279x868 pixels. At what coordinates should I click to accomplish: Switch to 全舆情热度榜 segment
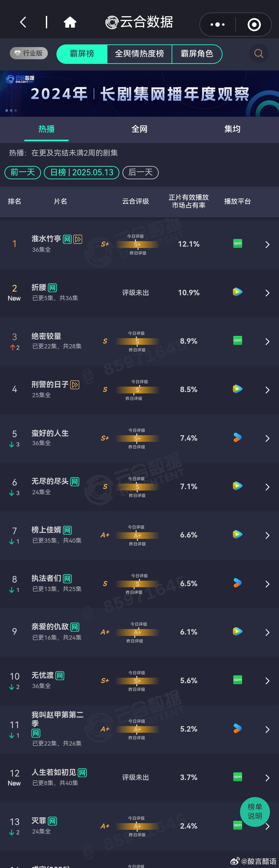coord(139,54)
